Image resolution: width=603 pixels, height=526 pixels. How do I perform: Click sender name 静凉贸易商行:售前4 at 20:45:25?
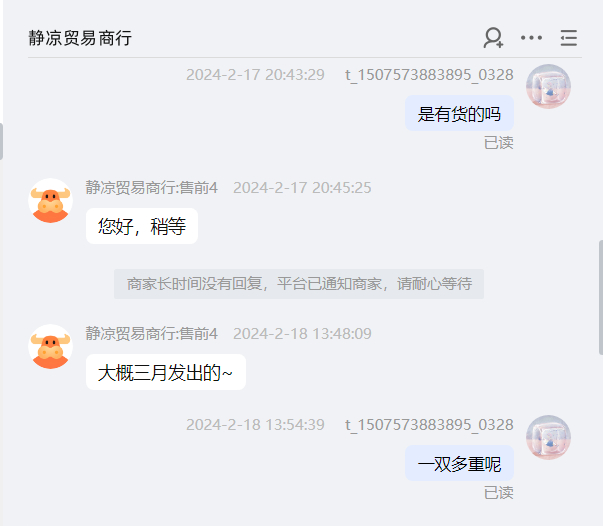[x=152, y=188]
